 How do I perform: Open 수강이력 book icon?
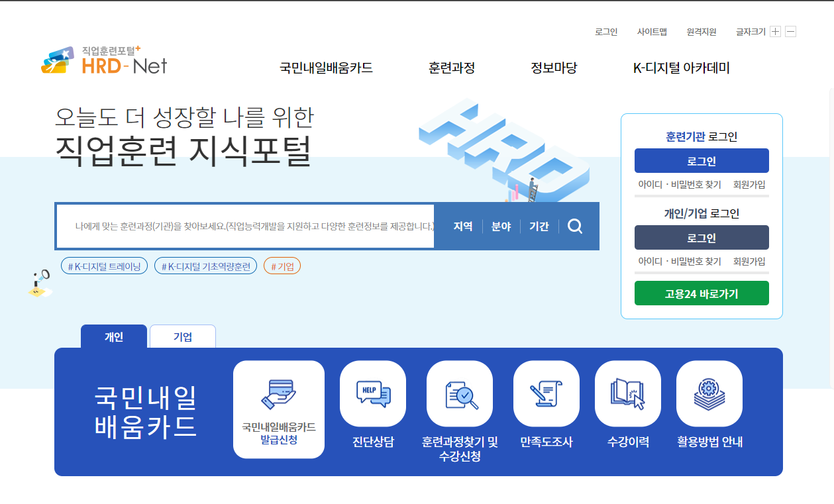[628, 393]
